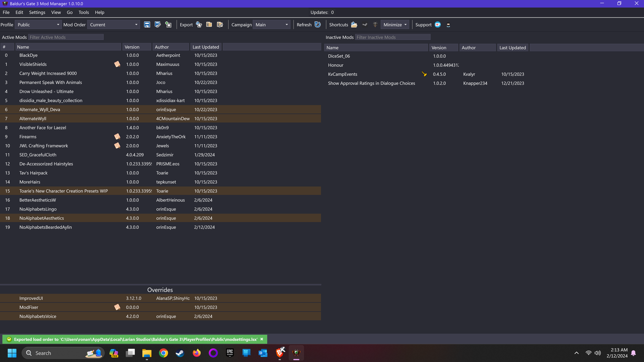Open the mods folder icon beside Export

point(209,24)
